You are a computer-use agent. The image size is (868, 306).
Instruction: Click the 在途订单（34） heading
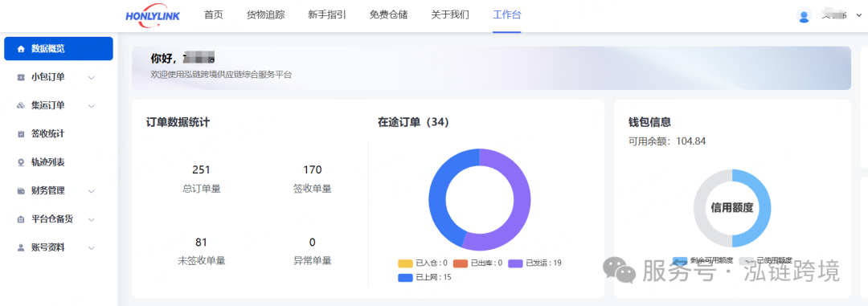point(413,123)
